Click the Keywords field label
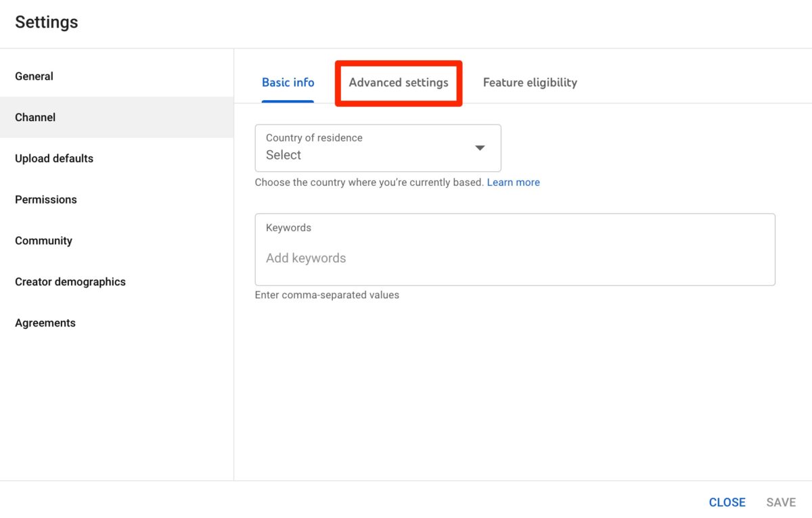812x518 pixels. (288, 228)
